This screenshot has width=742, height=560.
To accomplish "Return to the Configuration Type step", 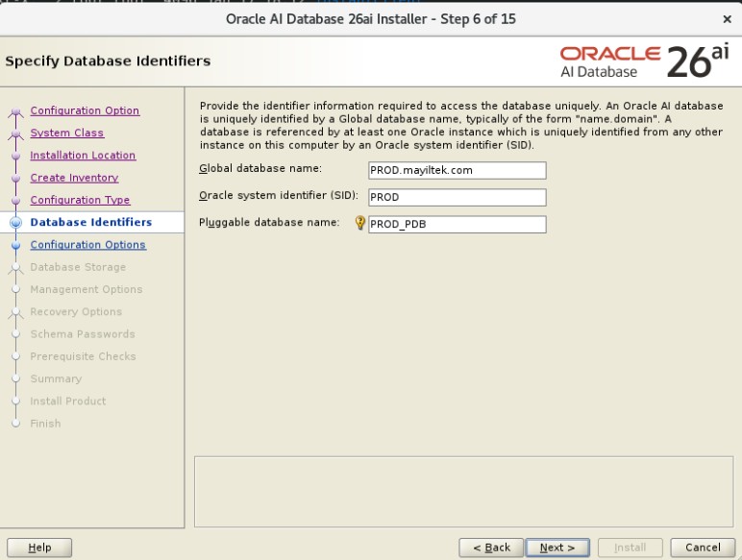I will click(x=80, y=200).
